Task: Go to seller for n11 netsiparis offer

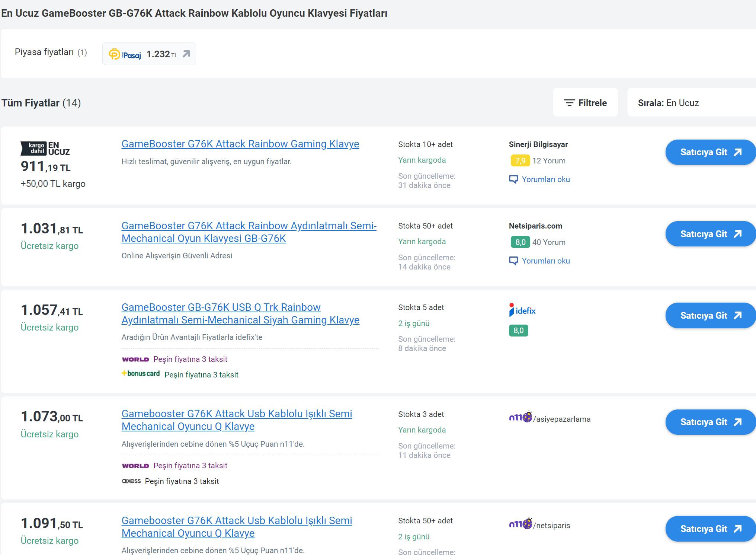Action: pyautogui.click(x=711, y=529)
